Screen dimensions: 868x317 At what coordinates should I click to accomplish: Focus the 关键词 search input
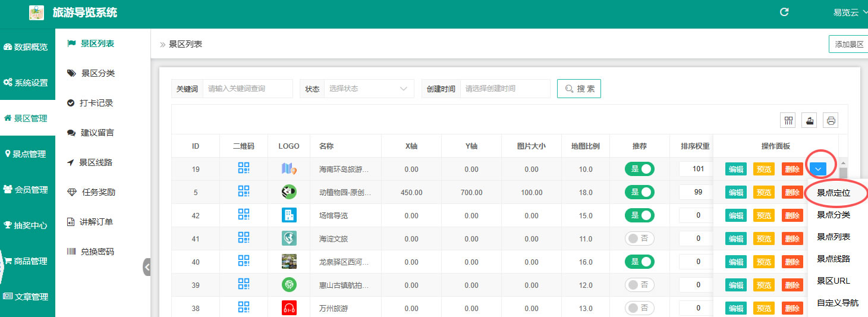(x=248, y=89)
